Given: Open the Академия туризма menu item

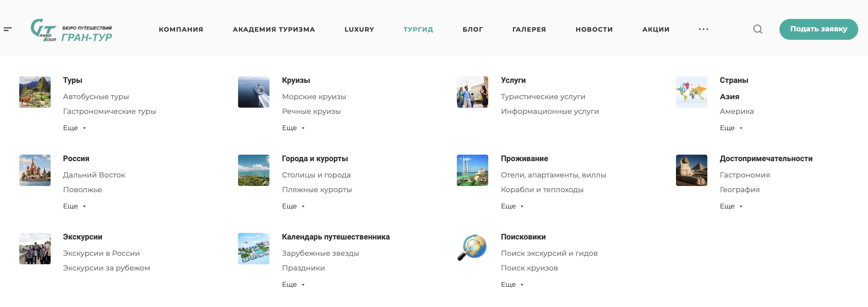Looking at the screenshot, I should [x=274, y=30].
